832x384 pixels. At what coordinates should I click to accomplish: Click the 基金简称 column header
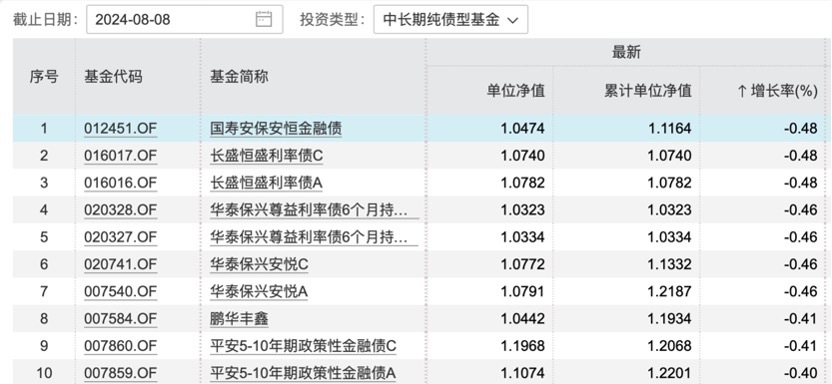239,77
